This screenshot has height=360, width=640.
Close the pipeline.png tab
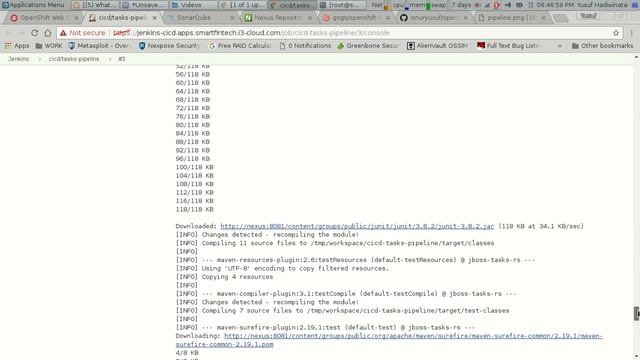click(543, 18)
